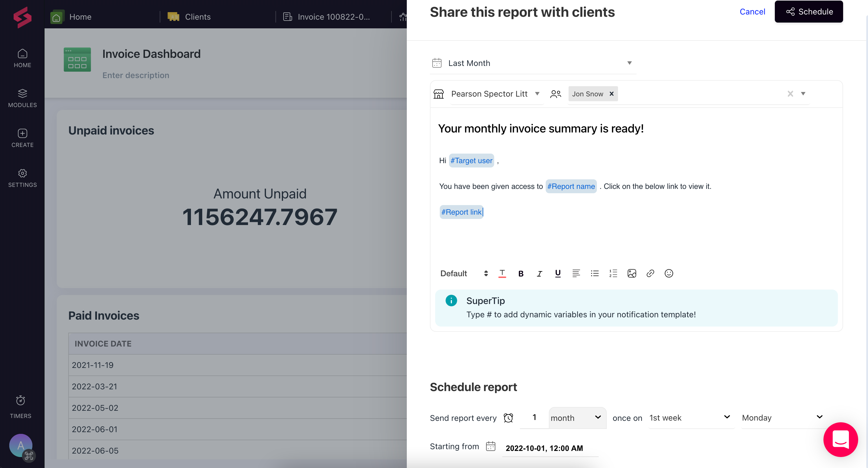Viewport: 868px width, 468px height.
Task: Cancel sharing the report
Action: point(752,12)
